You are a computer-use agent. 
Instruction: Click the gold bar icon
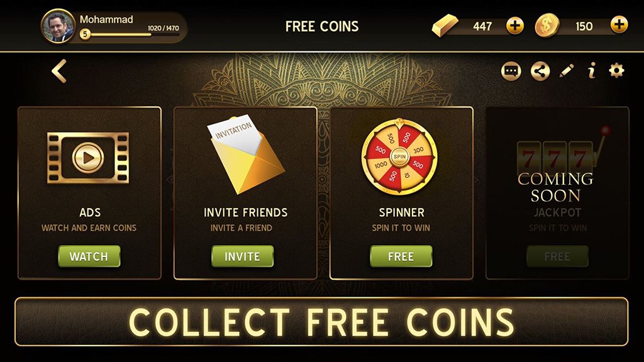pos(445,25)
